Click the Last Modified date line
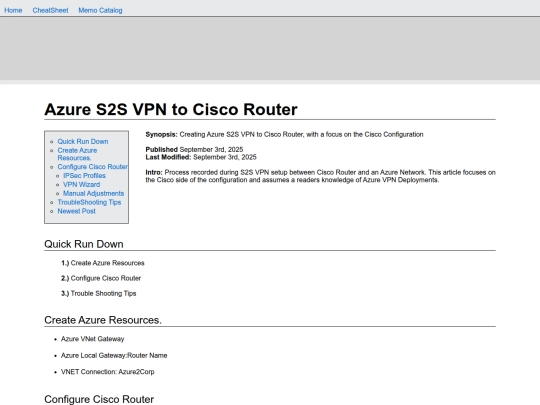Viewport: 540px width, 405px height. pos(201,157)
